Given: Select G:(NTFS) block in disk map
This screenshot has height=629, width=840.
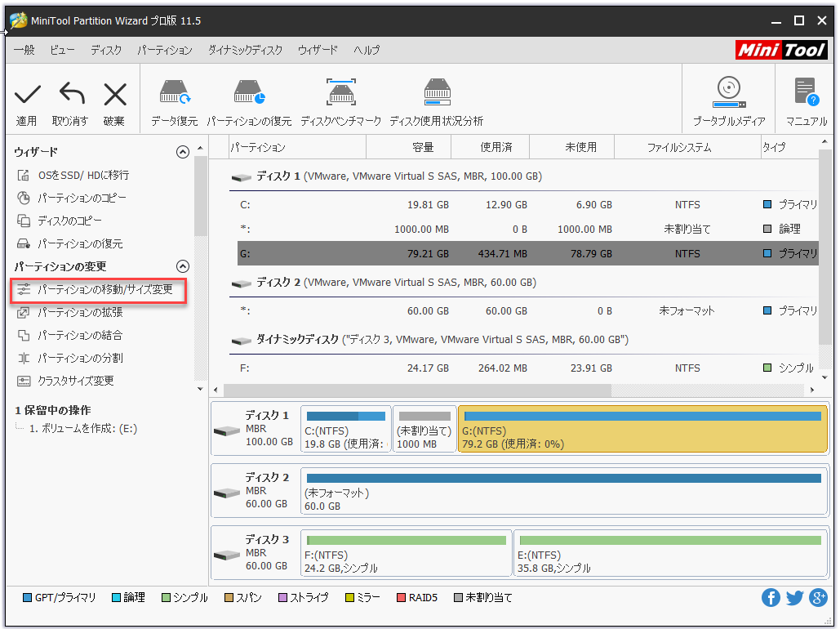Looking at the screenshot, I should pos(643,429).
